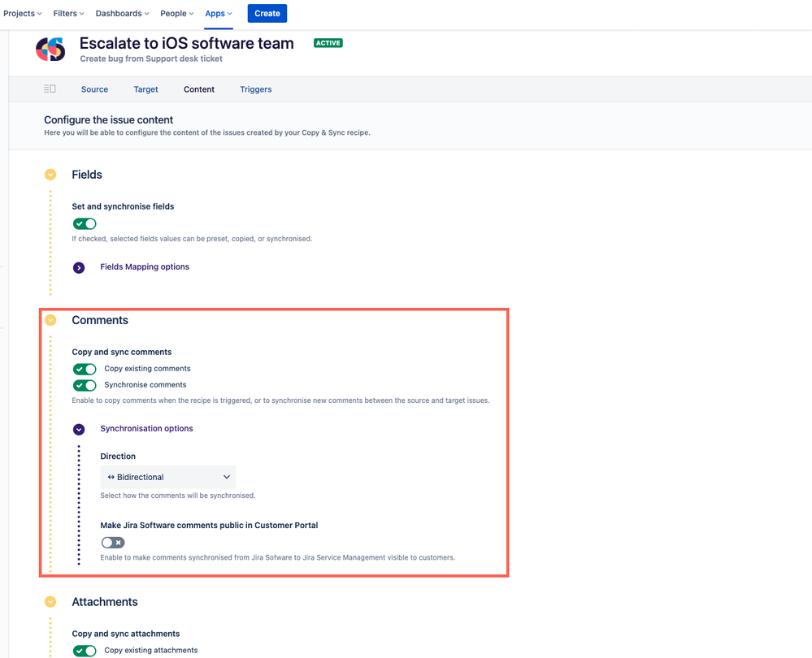Open the People menu

coord(177,14)
